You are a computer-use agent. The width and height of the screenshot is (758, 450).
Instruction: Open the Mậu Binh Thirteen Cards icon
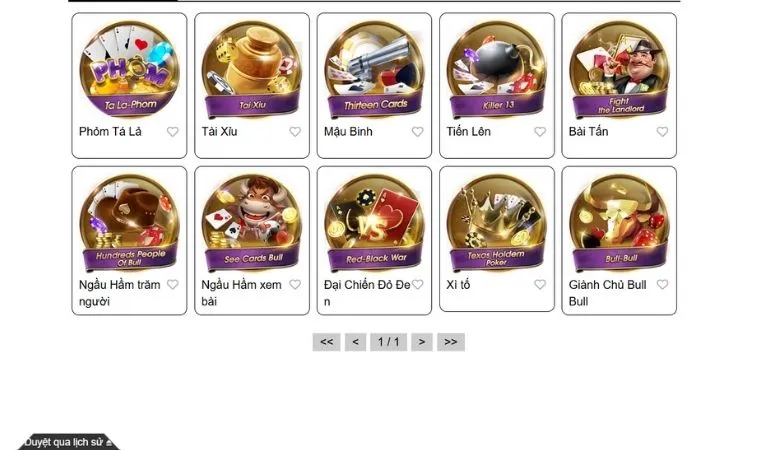374,70
